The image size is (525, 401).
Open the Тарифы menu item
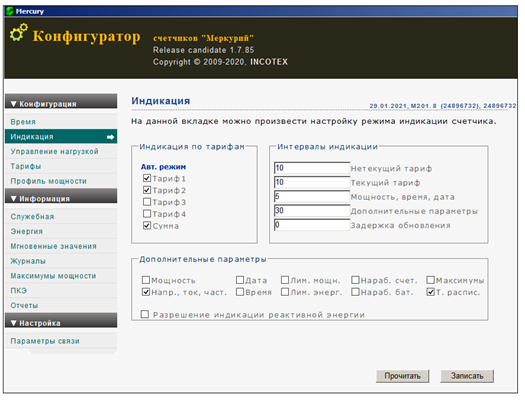tap(26, 166)
